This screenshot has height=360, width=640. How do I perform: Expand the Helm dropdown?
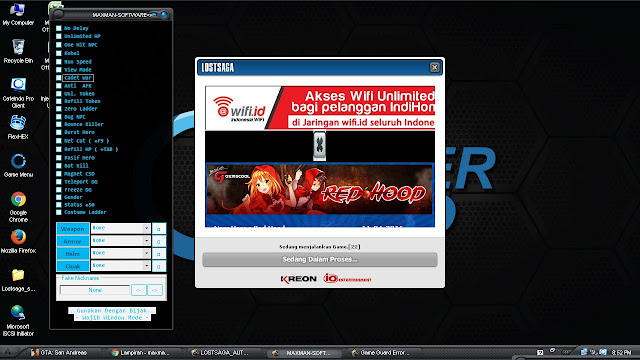[x=146, y=253]
